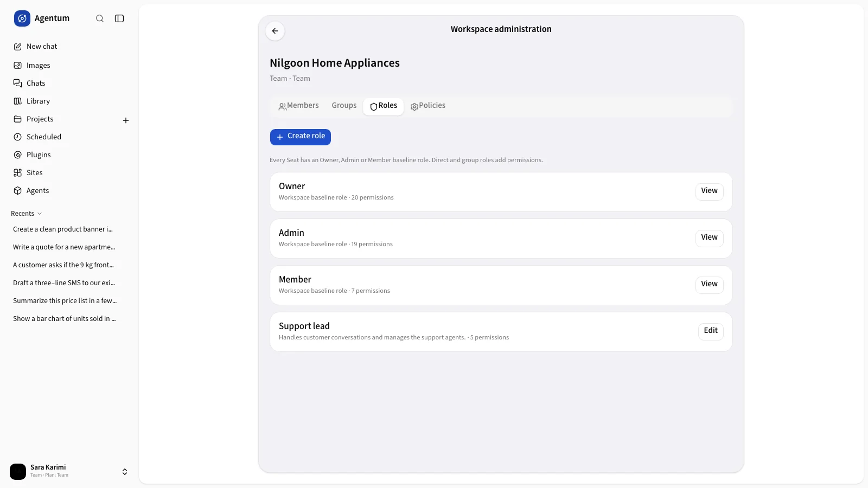The height and width of the screenshot is (488, 868).
Task: View the Member role
Action: coord(709,284)
